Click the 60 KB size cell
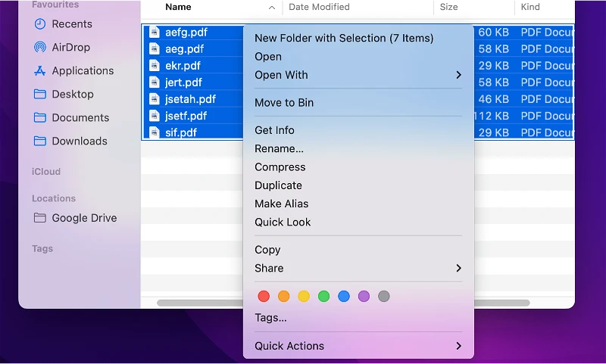Image resolution: width=606 pixels, height=364 pixels. pyautogui.click(x=494, y=33)
